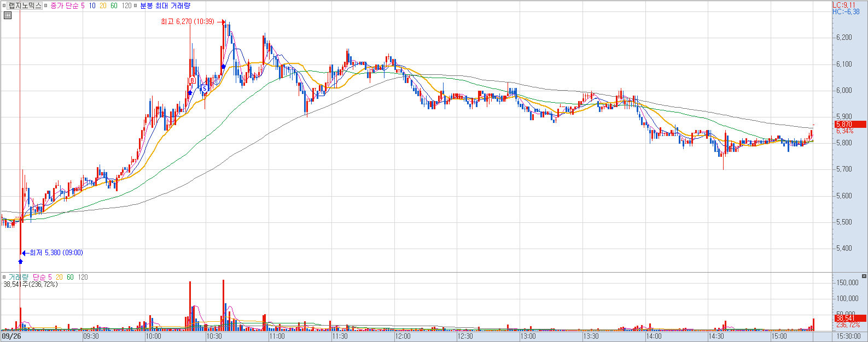Viewport: 868px width, 342px height.
Task: Select the green volume 60 average label
Action: coord(70,277)
